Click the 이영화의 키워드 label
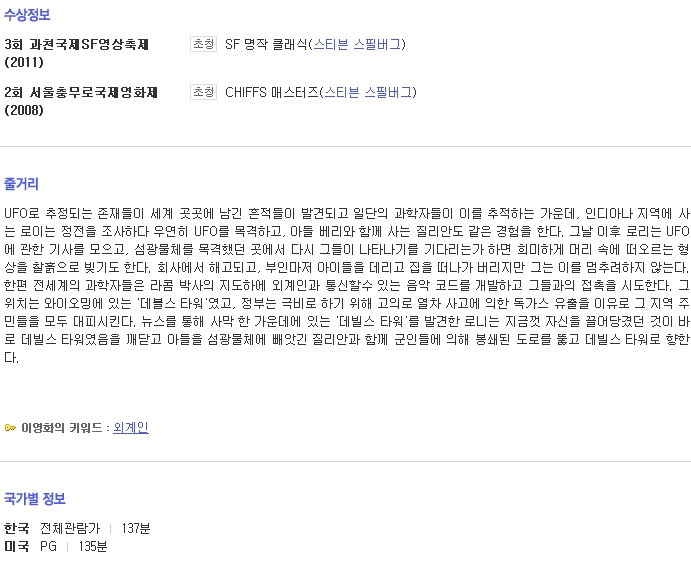The width and height of the screenshot is (691, 572). point(62,427)
